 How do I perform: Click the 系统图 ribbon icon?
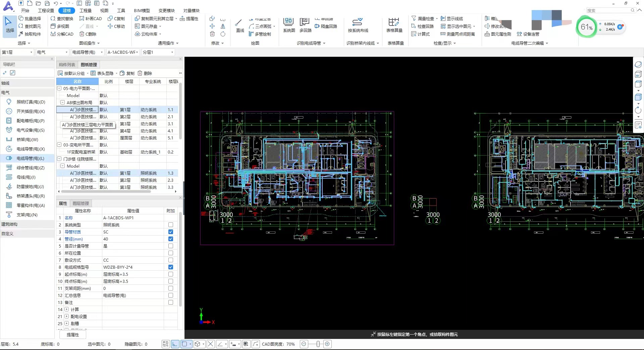pos(288,23)
